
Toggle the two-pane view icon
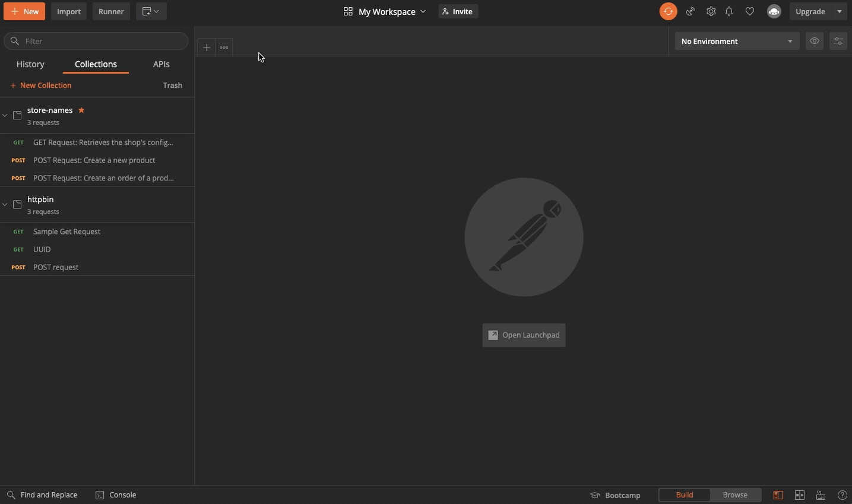(800, 495)
